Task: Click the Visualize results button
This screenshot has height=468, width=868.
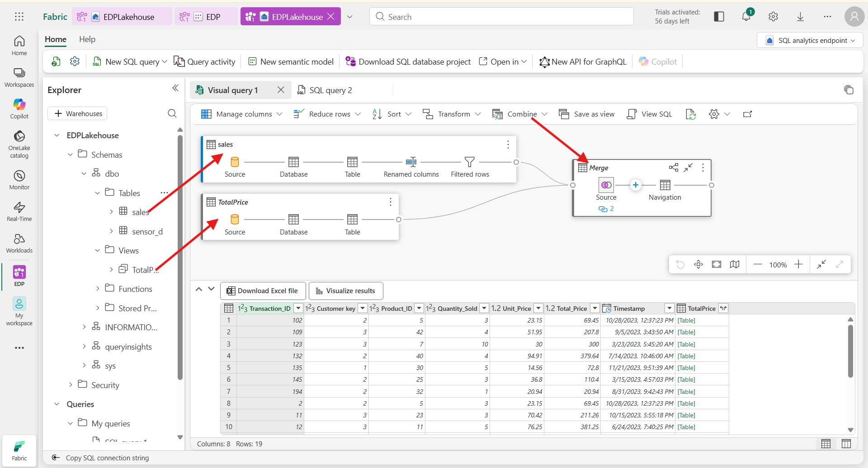Action: pyautogui.click(x=346, y=291)
